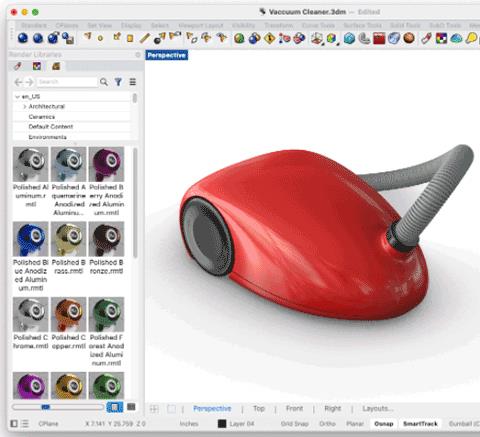The image size is (480, 437).
Task: Click the brown sphere toolbar icon
Action: [x=409, y=38]
